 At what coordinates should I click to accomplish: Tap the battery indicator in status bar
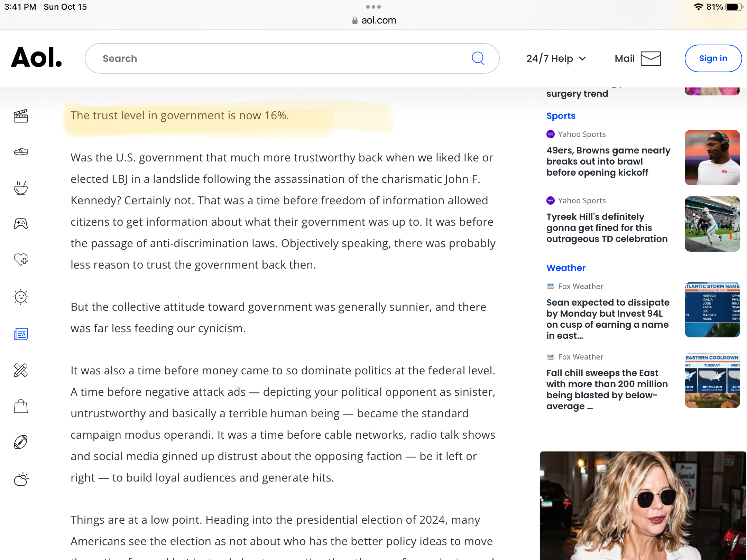[734, 7]
